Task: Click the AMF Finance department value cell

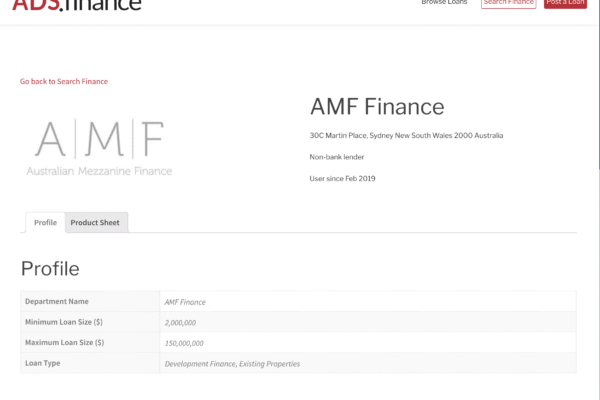Action: [368, 302]
